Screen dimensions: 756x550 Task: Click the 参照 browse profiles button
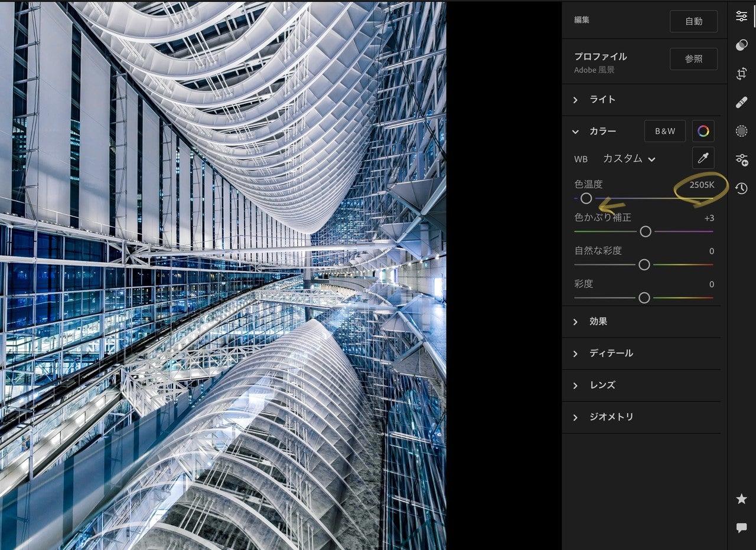pyautogui.click(x=693, y=59)
